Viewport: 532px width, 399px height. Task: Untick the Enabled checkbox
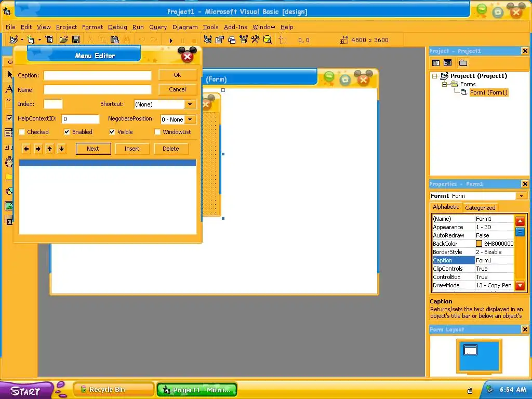coord(67,131)
